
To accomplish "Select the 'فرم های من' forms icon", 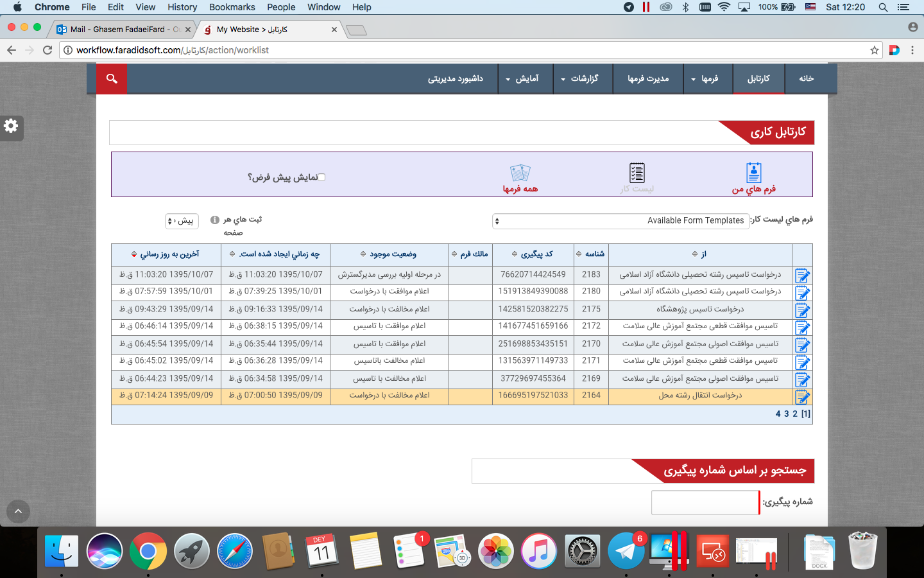I will (753, 173).
